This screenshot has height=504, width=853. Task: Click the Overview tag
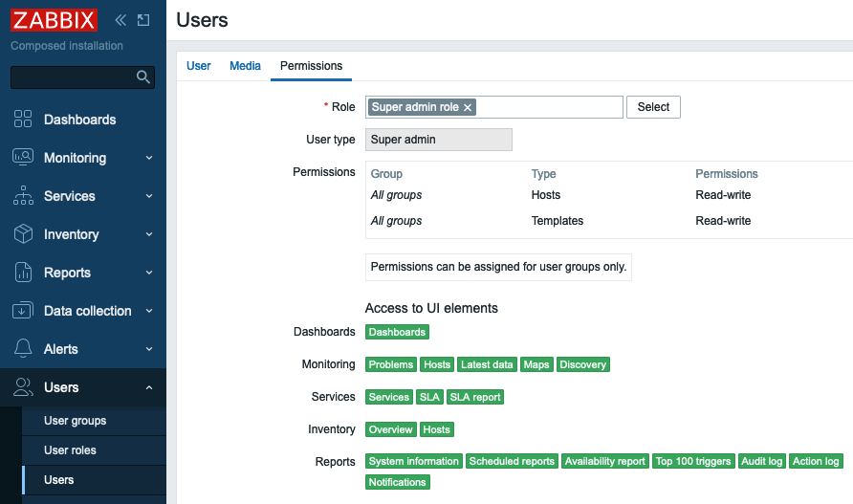[x=390, y=429]
